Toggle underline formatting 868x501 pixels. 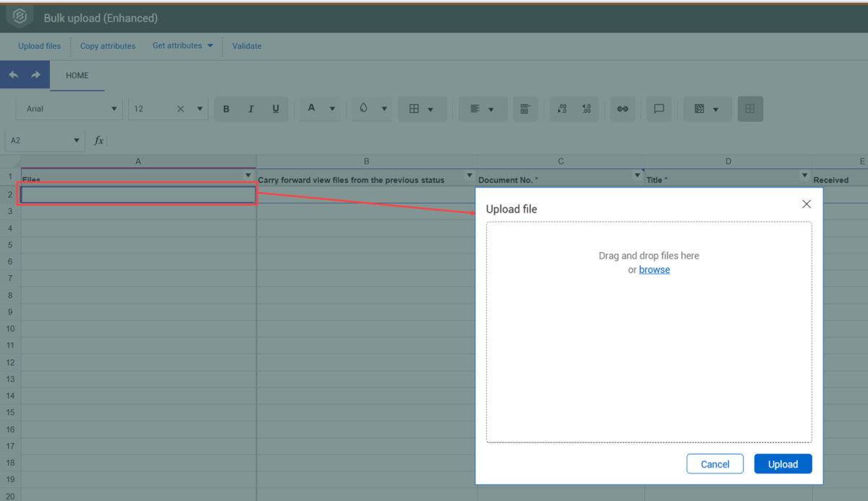tap(276, 109)
